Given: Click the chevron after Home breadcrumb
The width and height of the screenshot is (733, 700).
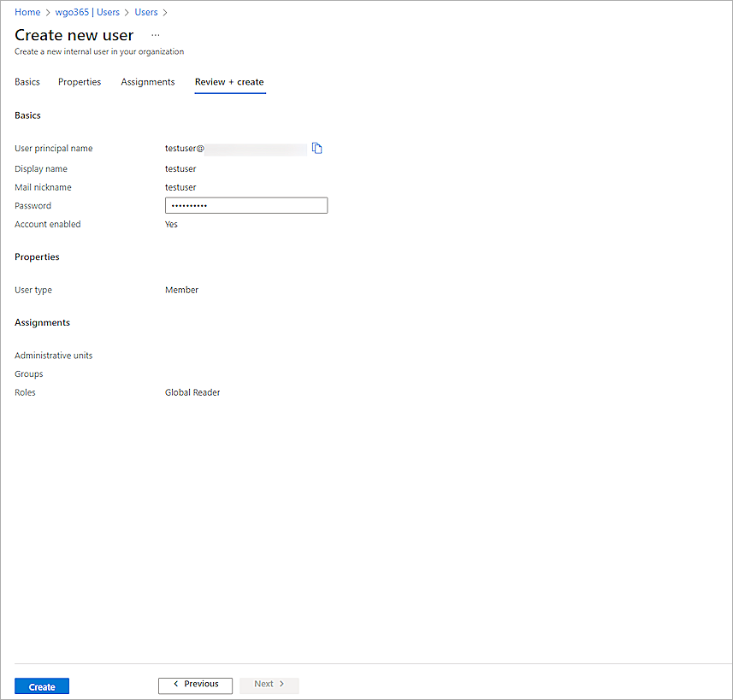Looking at the screenshot, I should point(46,12).
